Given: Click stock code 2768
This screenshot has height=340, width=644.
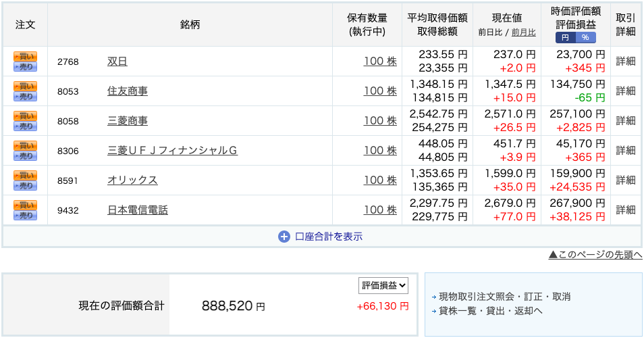Looking at the screenshot, I should click(x=68, y=62).
